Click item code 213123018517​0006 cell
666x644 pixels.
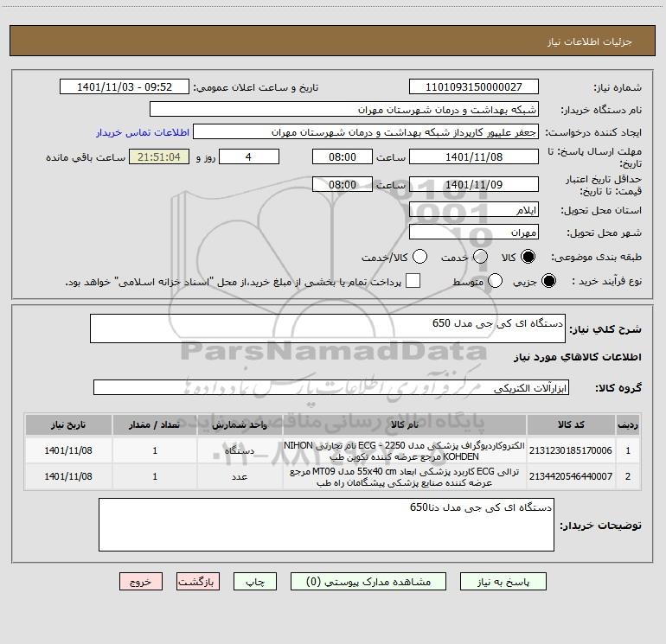[x=571, y=451]
